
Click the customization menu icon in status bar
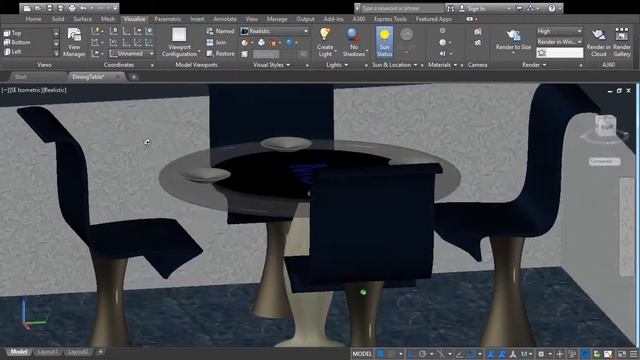tap(633, 354)
